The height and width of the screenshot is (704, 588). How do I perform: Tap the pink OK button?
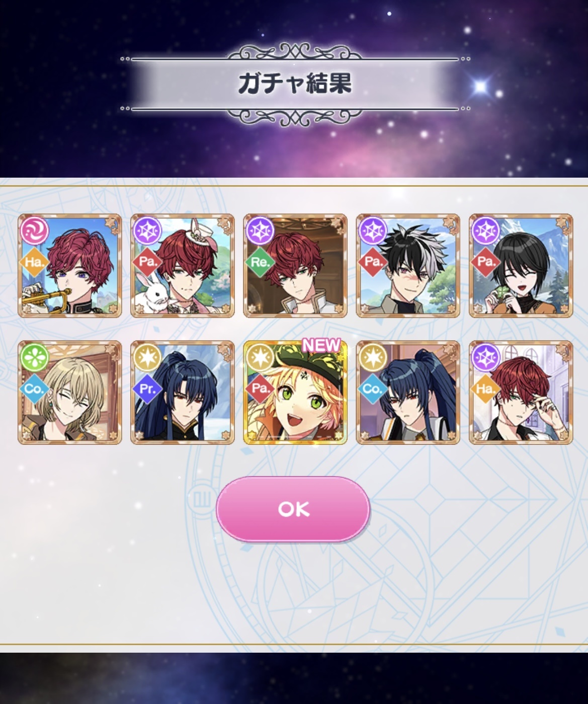click(293, 509)
